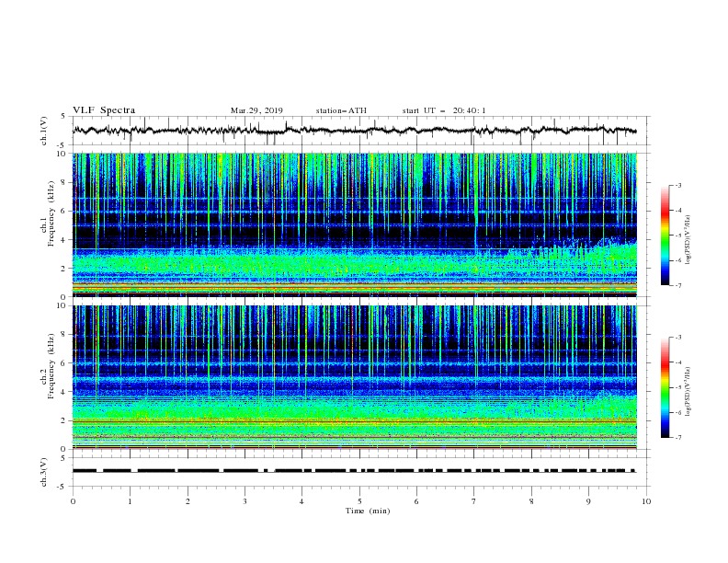Image resolution: width=728 pixels, height=563 pixels.
Task: Click inside the ch.1 spectrogram panel
Action: (x=355, y=224)
